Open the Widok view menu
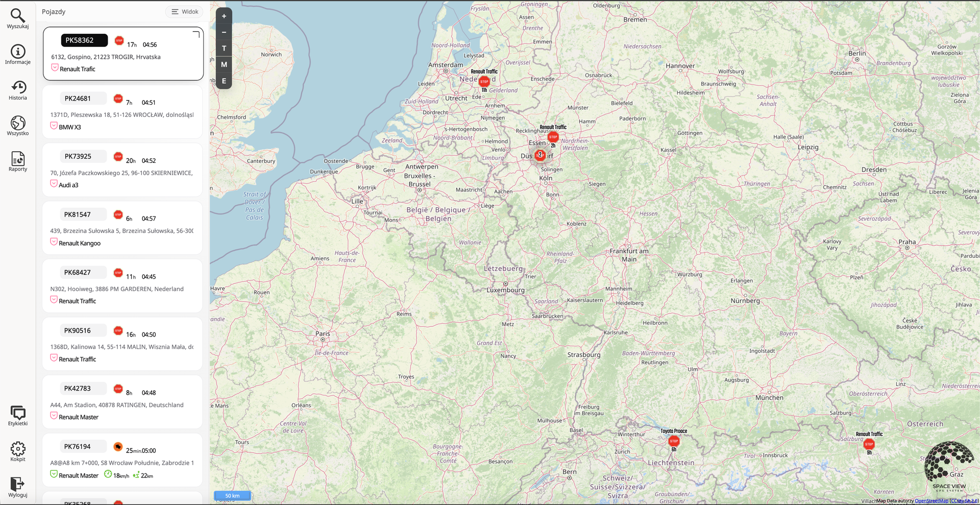This screenshot has height=505, width=980. tap(184, 12)
